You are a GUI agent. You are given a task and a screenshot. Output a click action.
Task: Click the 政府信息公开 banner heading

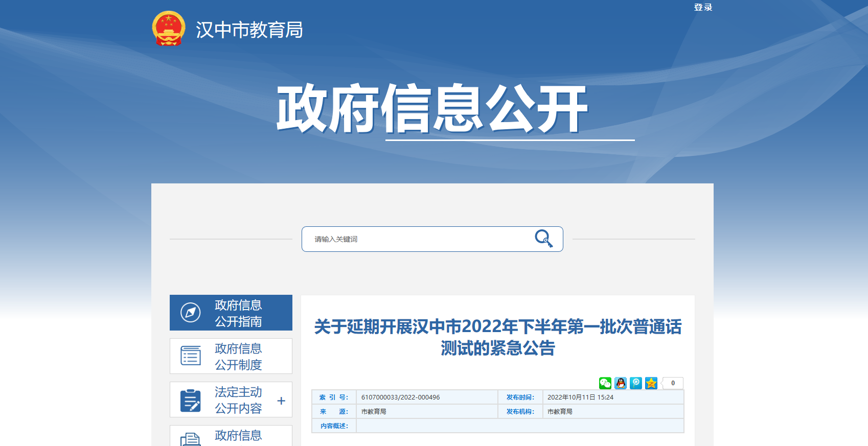click(x=432, y=109)
